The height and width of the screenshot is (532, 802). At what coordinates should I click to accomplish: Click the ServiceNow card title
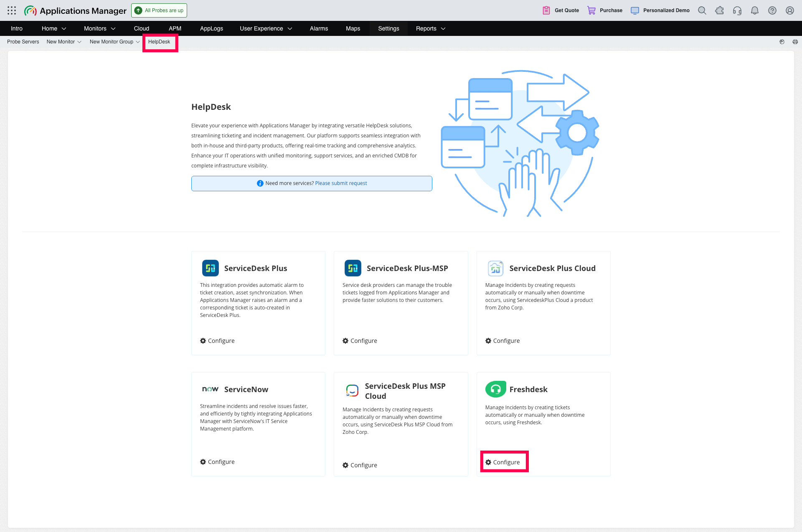click(x=246, y=390)
